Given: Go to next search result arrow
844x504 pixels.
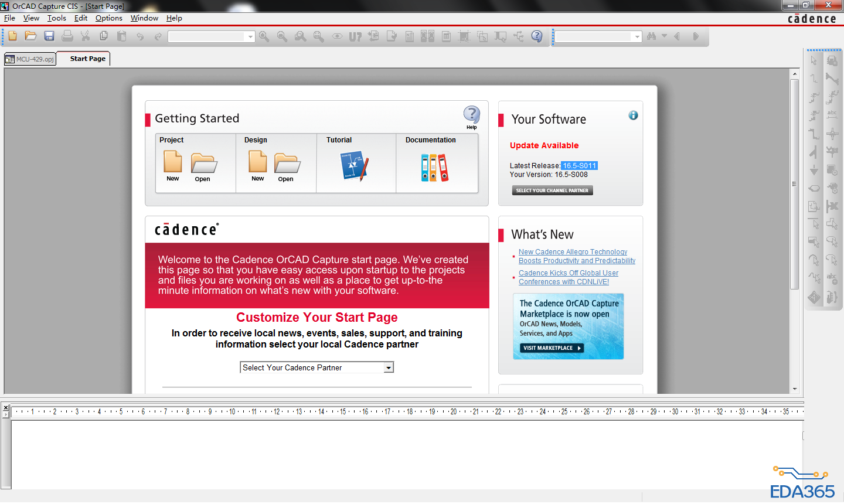Looking at the screenshot, I should pos(696,36).
